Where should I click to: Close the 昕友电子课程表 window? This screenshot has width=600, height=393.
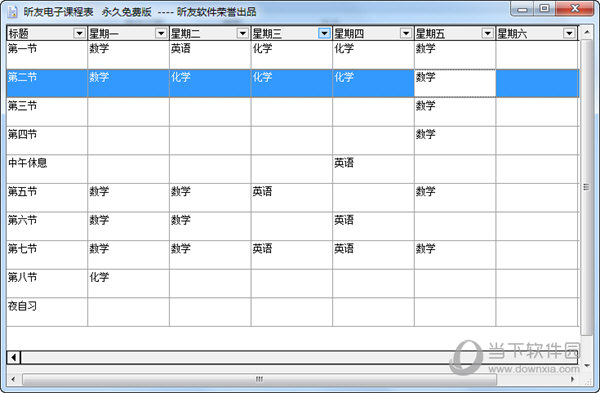[x=575, y=9]
